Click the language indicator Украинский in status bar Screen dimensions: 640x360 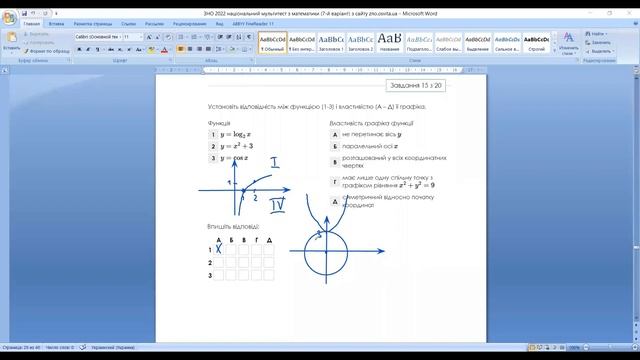(113, 347)
